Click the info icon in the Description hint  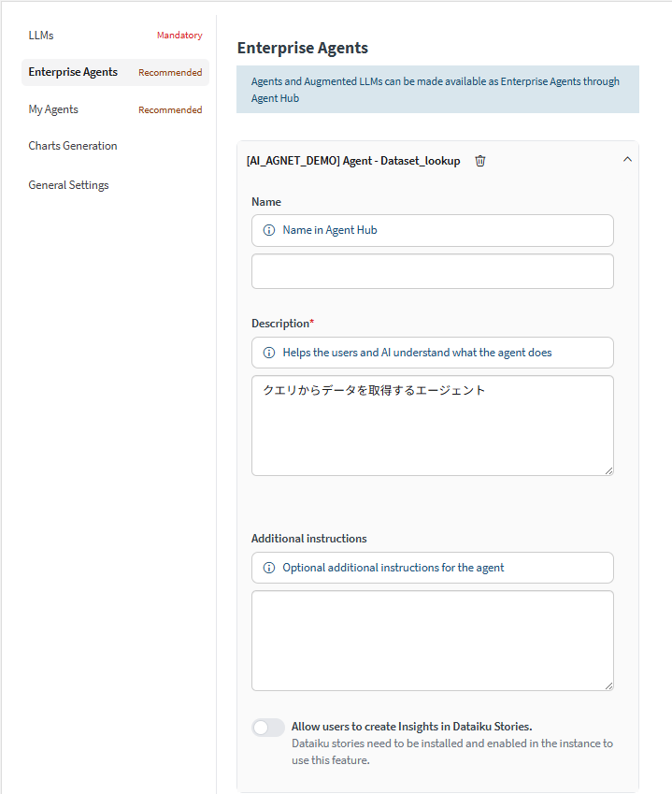pos(269,353)
